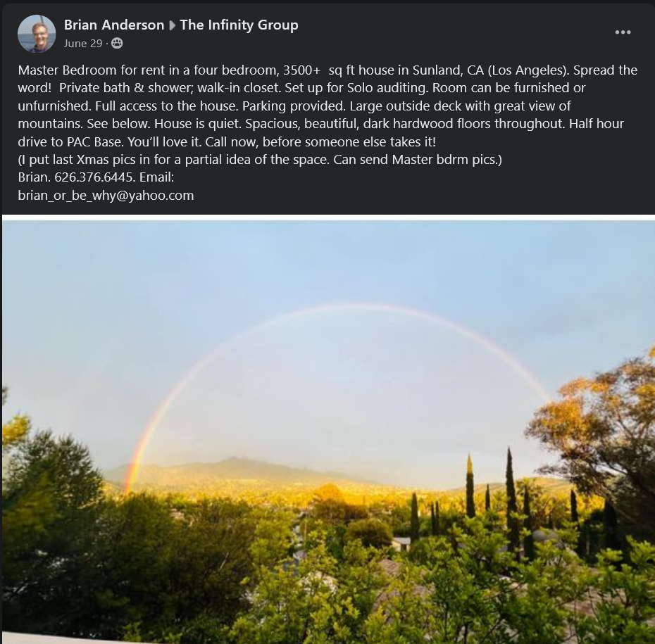The image size is (655, 644).
Task: Open Brian Anderson's profile name link
Action: 114,25
